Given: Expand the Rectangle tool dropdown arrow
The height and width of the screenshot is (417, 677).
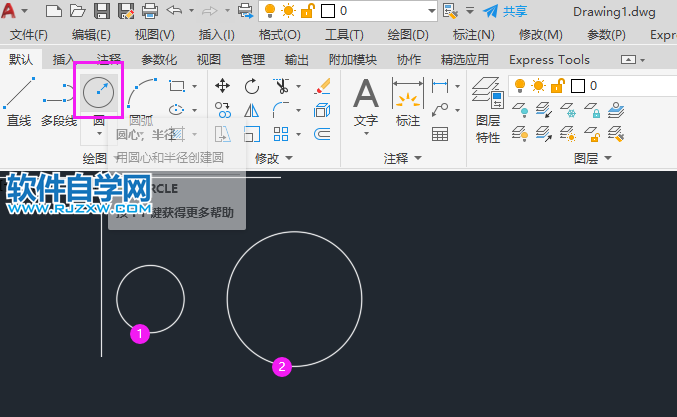Looking at the screenshot, I should (x=194, y=86).
